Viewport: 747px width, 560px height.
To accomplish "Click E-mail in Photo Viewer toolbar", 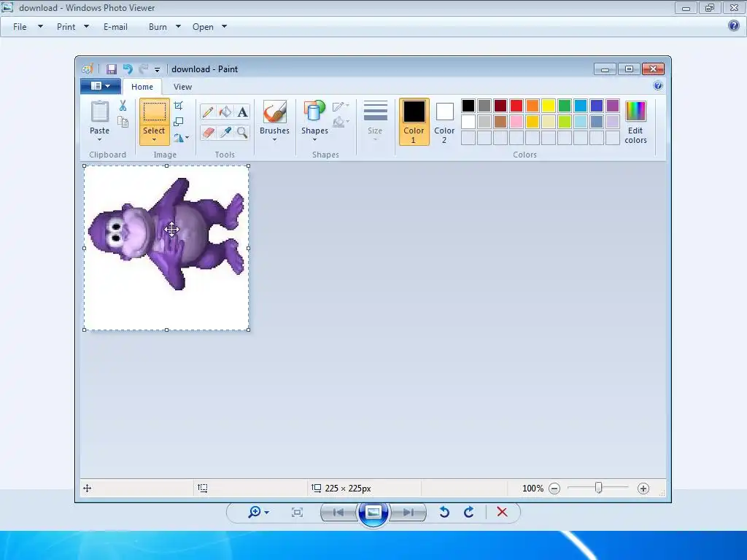I will (x=115, y=27).
